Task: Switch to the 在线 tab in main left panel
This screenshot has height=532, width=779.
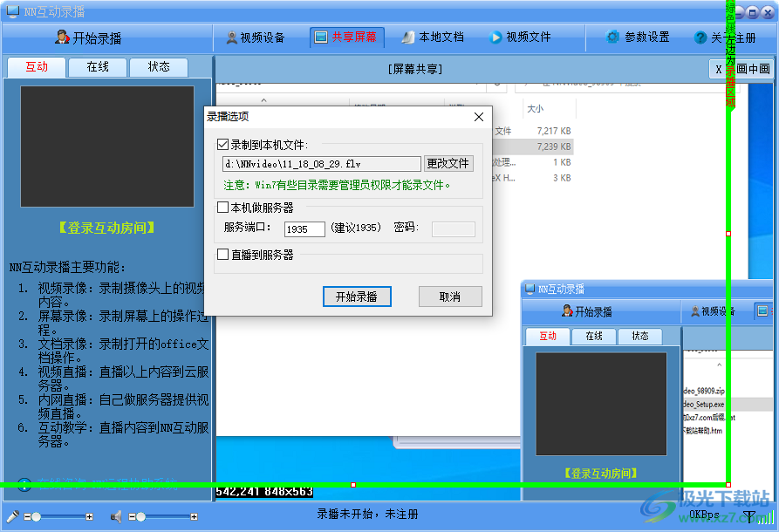Action: (x=98, y=67)
